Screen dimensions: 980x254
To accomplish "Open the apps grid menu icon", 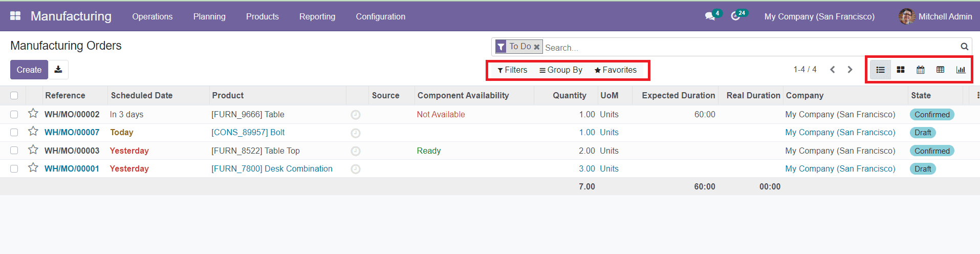I will pos(15,16).
